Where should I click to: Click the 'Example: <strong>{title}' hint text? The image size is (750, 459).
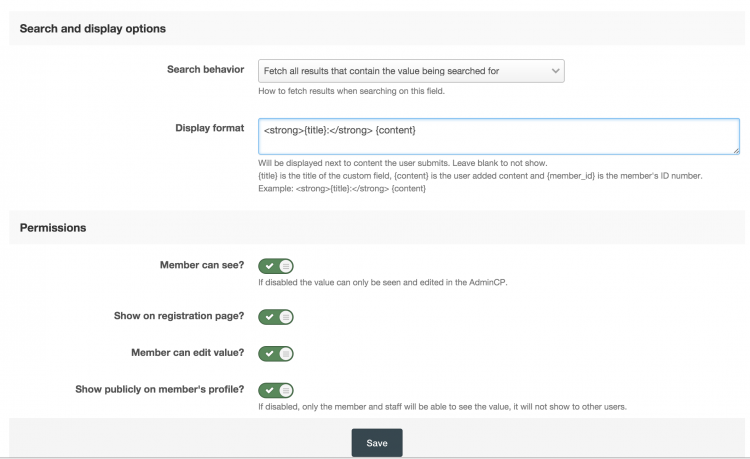(342, 188)
